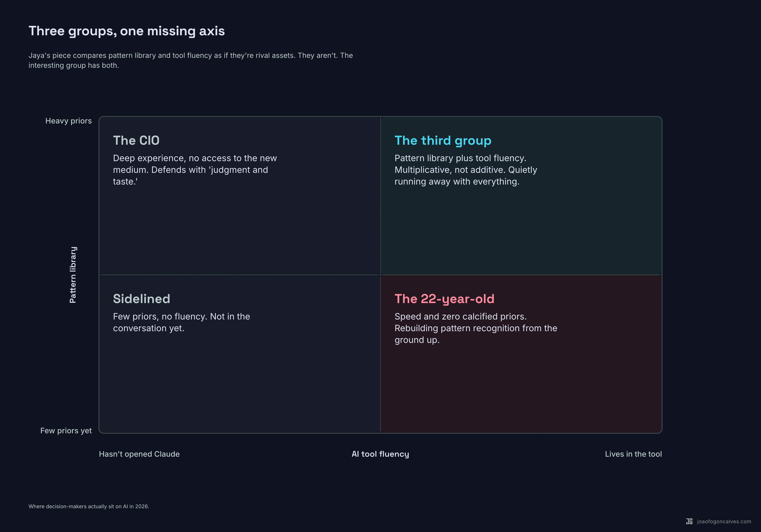Click 'Speed and zero calcified priors' text

click(476, 328)
